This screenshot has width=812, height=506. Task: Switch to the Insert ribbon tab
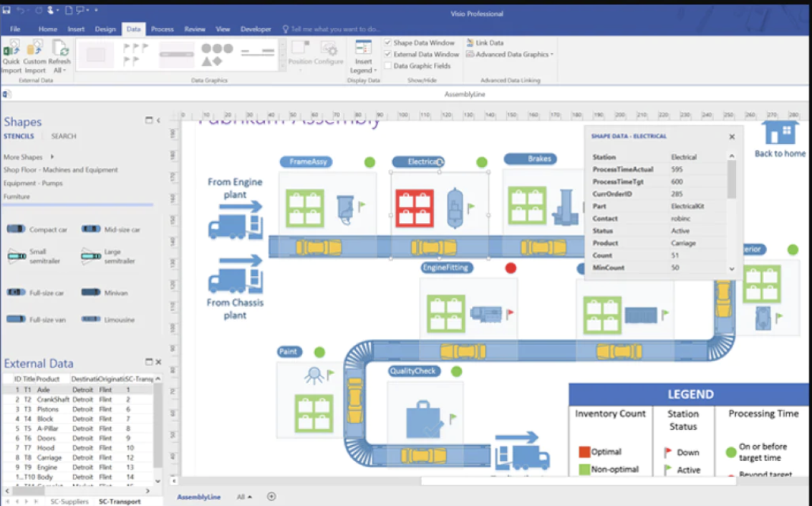click(x=76, y=29)
